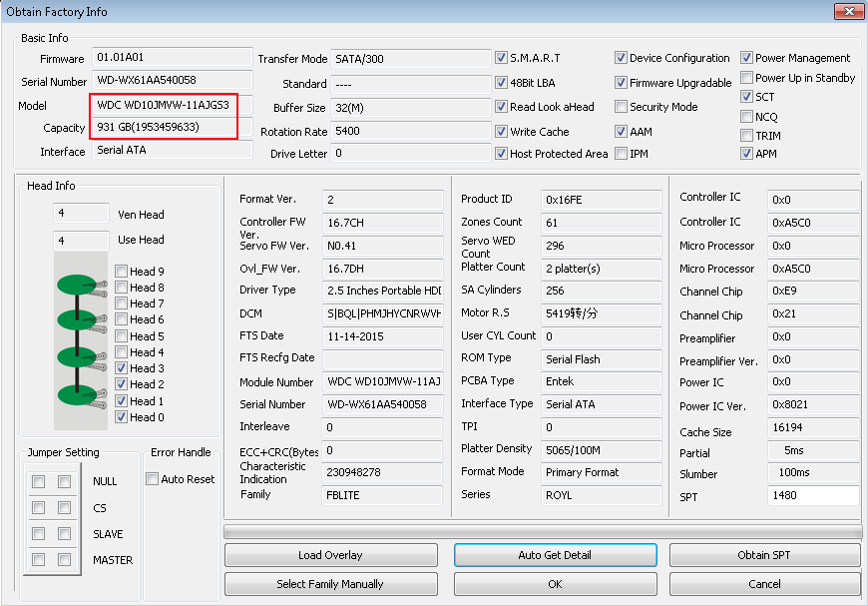
Task: Toggle the S.M.A.R.T checkbox
Action: [x=502, y=58]
